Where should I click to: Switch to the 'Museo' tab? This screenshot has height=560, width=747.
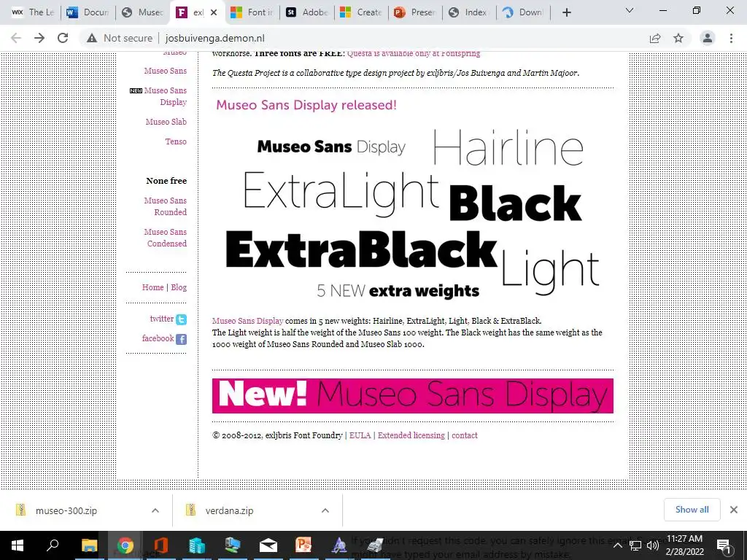pyautogui.click(x=142, y=12)
